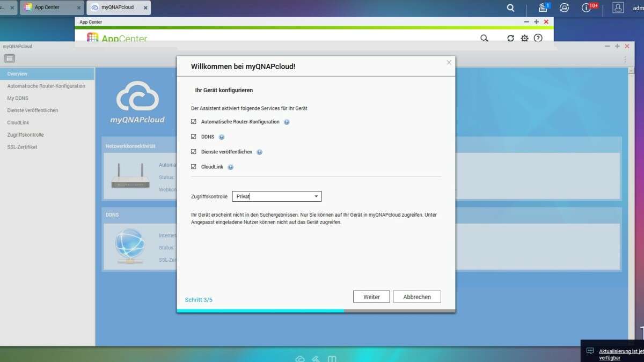The image size is (644, 362).
Task: Maximize the App Center window
Action: coord(536,22)
